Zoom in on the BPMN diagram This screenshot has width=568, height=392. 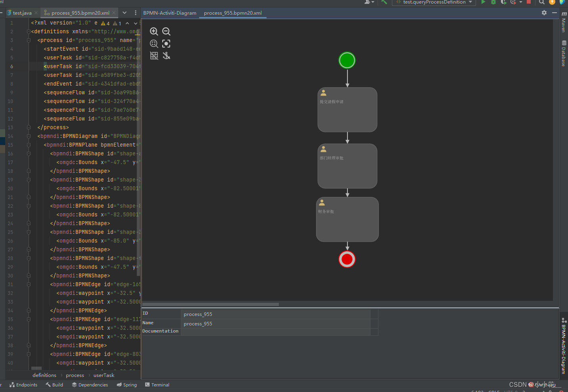coord(154,31)
